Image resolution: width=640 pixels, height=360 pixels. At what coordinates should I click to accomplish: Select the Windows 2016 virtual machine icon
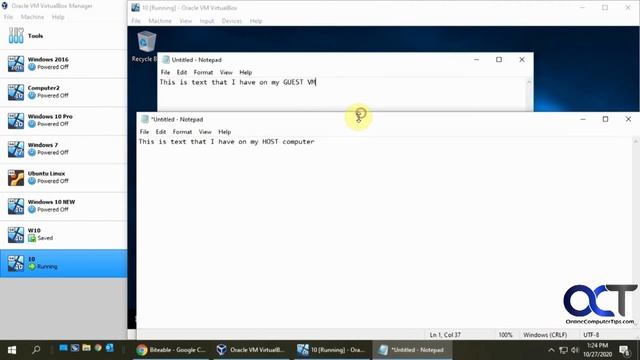click(x=16, y=63)
